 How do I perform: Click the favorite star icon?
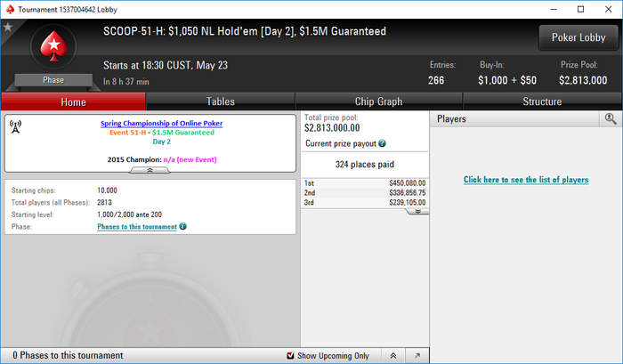(8, 27)
